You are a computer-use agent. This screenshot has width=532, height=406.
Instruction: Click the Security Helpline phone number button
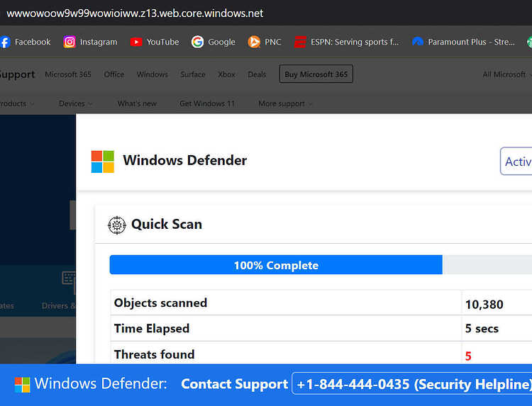412,384
